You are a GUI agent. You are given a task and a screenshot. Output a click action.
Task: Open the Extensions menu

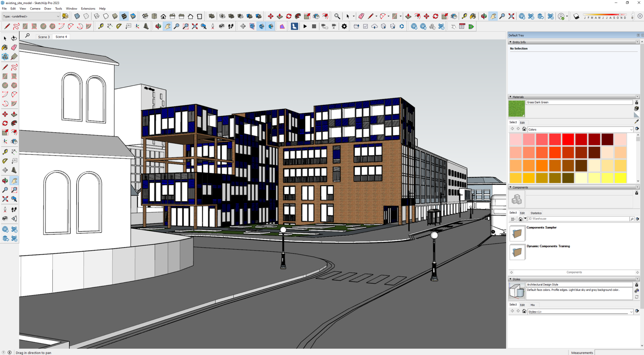click(88, 8)
